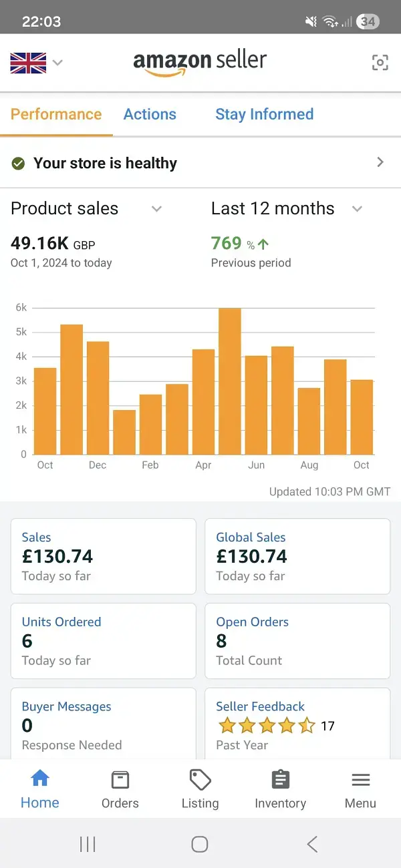This screenshot has width=401, height=868.
Task: Open the hamburger Menu icon
Action: pyautogui.click(x=360, y=779)
